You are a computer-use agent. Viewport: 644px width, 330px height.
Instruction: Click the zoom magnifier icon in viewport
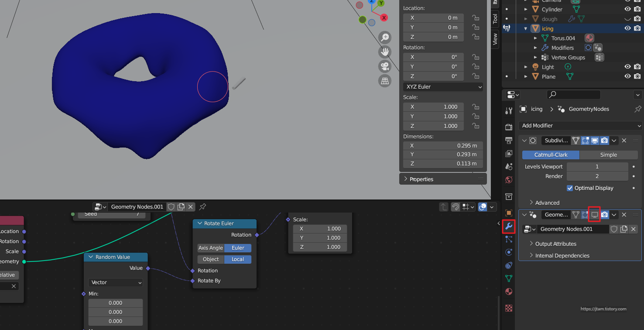[x=384, y=38]
